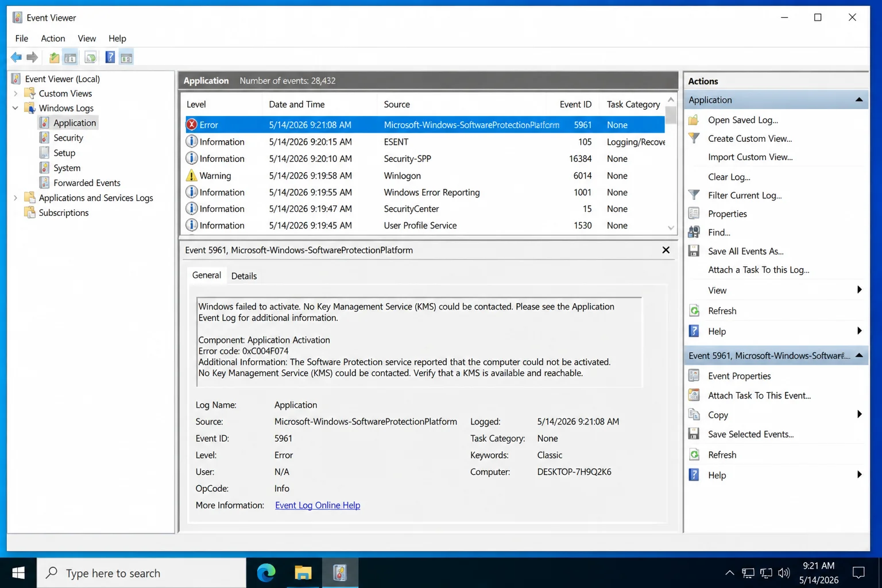Click the Up one level toolbar icon

(54, 57)
